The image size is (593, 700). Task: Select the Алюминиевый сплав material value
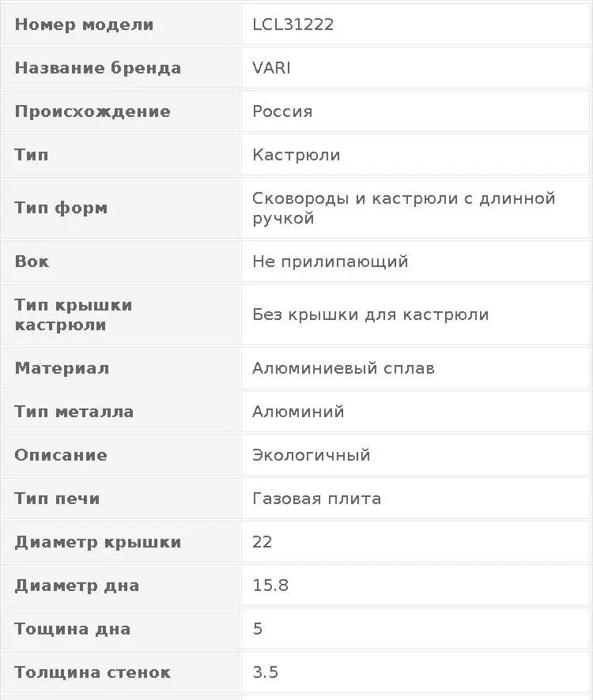point(343,368)
